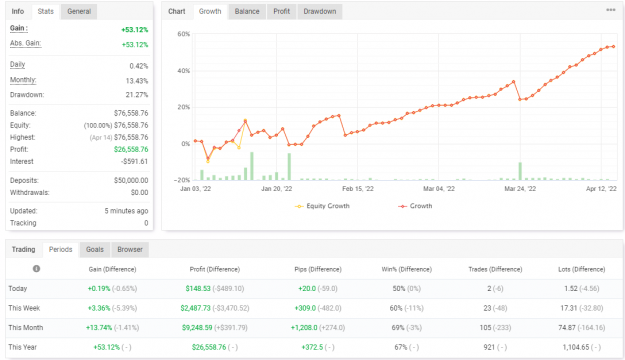Click the info icon in Periods table header
This screenshot has height=360, width=625.
pos(36,269)
